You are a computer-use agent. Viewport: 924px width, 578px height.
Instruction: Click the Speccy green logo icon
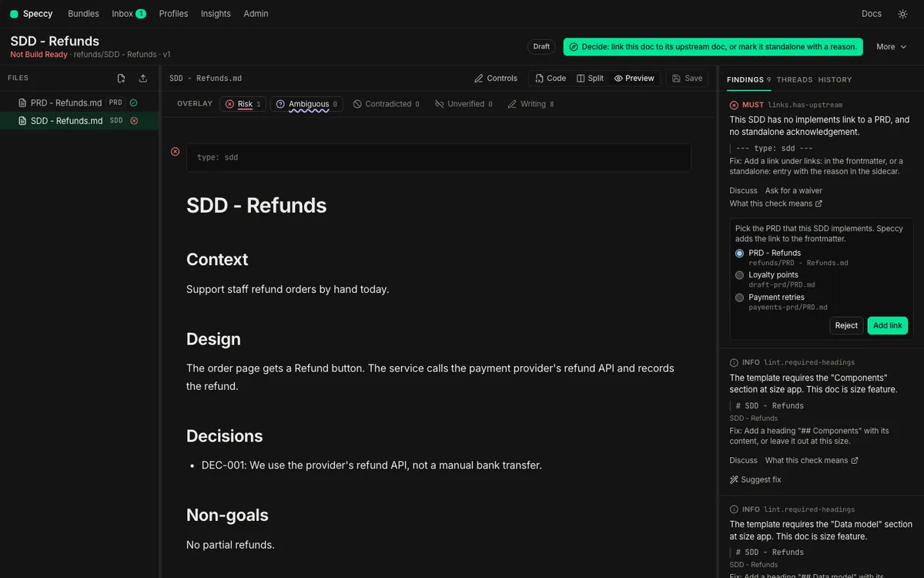[14, 14]
